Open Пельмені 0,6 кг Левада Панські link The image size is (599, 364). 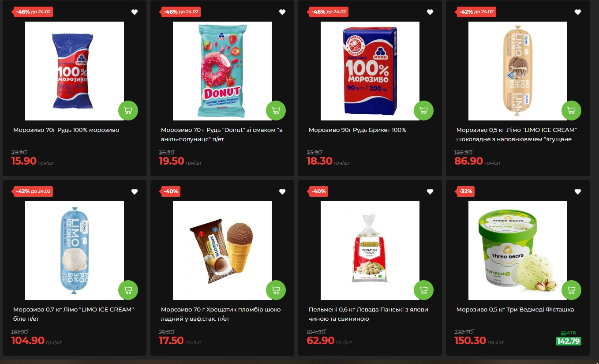368,314
